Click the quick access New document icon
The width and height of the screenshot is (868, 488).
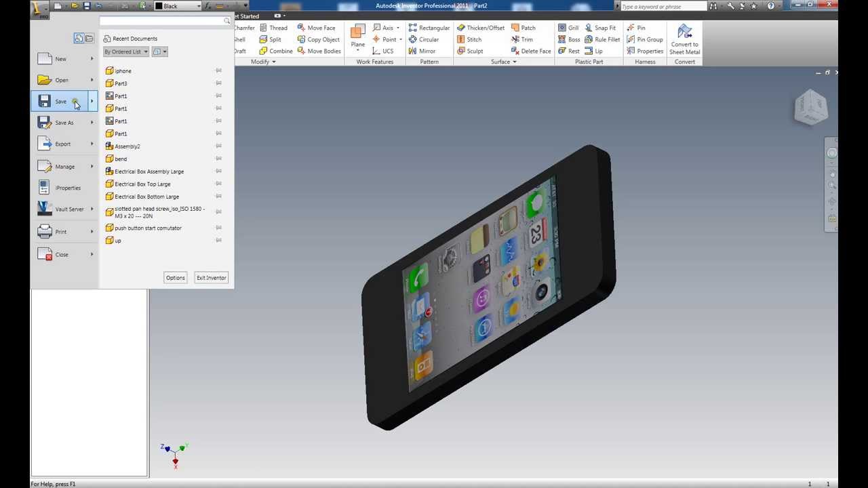click(59, 6)
